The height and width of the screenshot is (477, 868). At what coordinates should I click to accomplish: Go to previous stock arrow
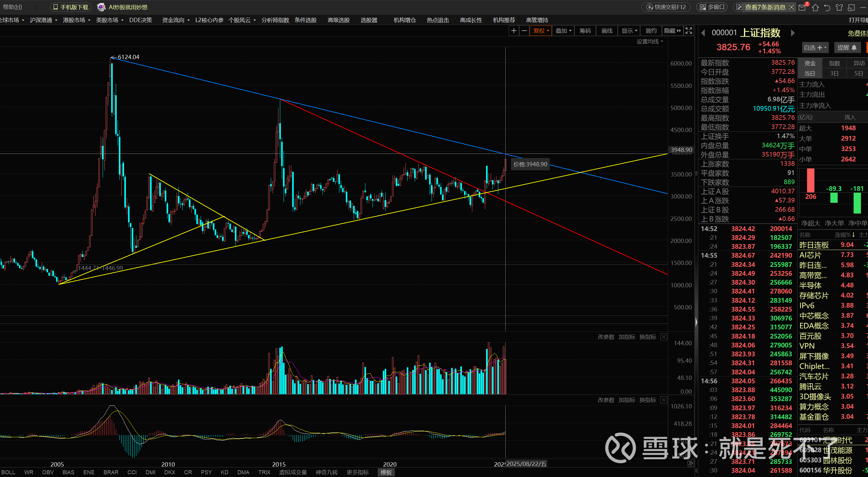point(703,33)
